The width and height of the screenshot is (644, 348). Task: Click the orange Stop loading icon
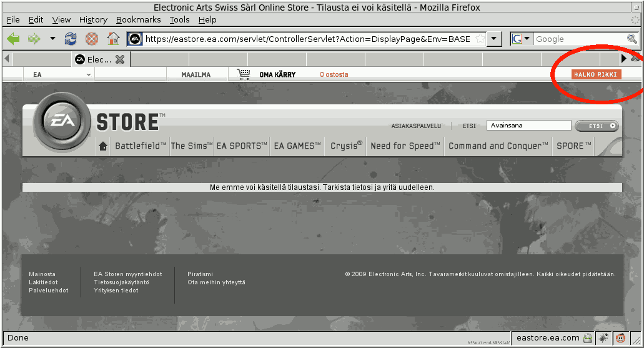[x=92, y=39]
